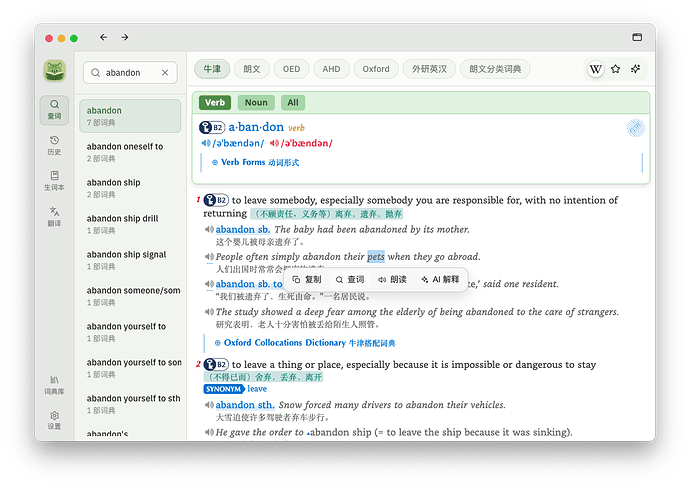Screen dimensions: 690x487
Task: Select 'abandon someone/som' result
Action: click(130, 296)
